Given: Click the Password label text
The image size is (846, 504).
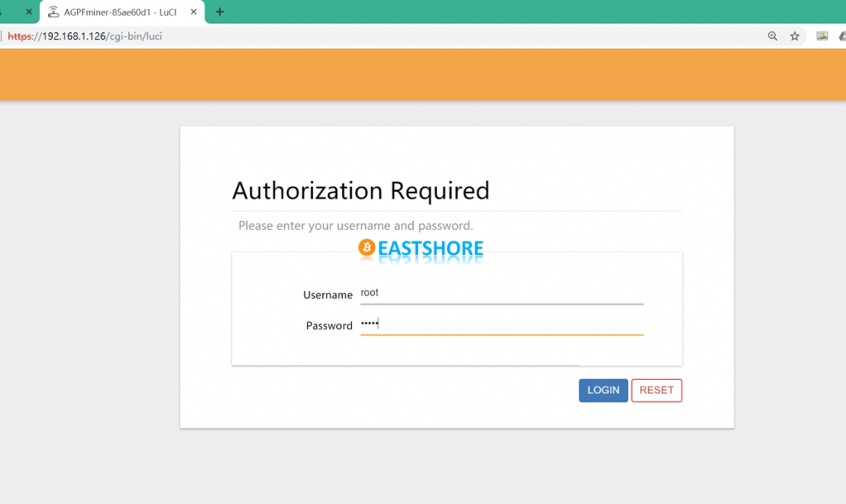Looking at the screenshot, I should [x=329, y=326].
